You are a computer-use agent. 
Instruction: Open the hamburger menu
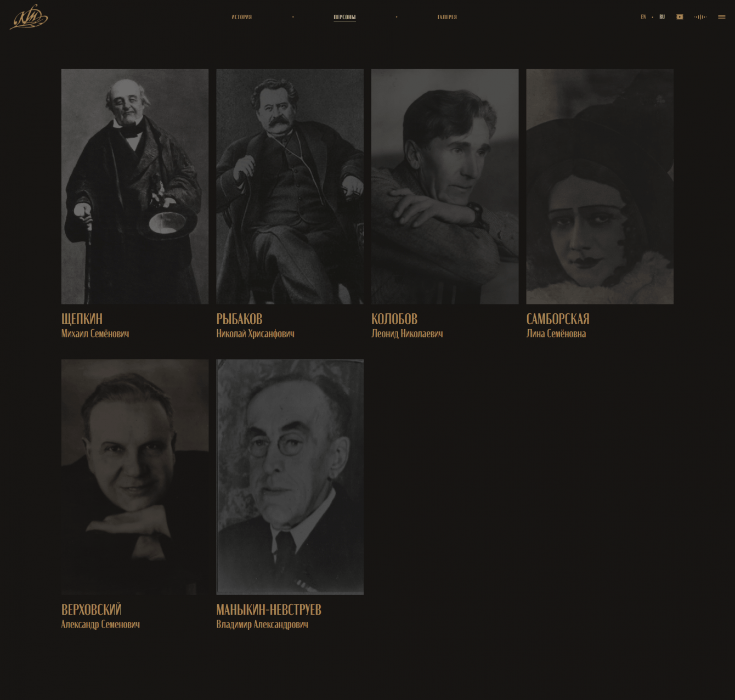click(722, 17)
